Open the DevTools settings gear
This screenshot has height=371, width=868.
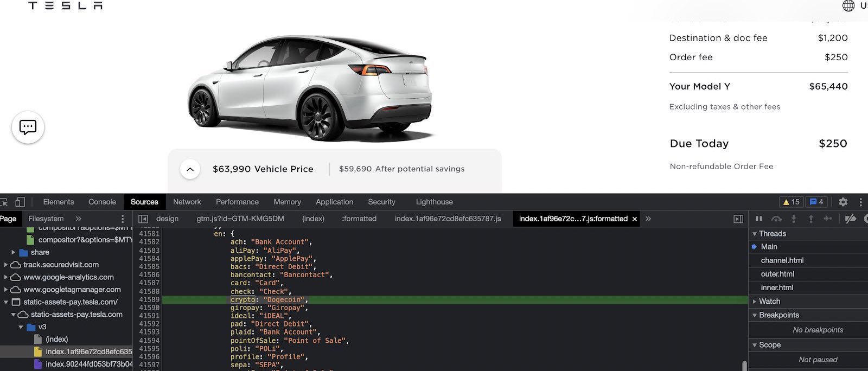(x=843, y=202)
